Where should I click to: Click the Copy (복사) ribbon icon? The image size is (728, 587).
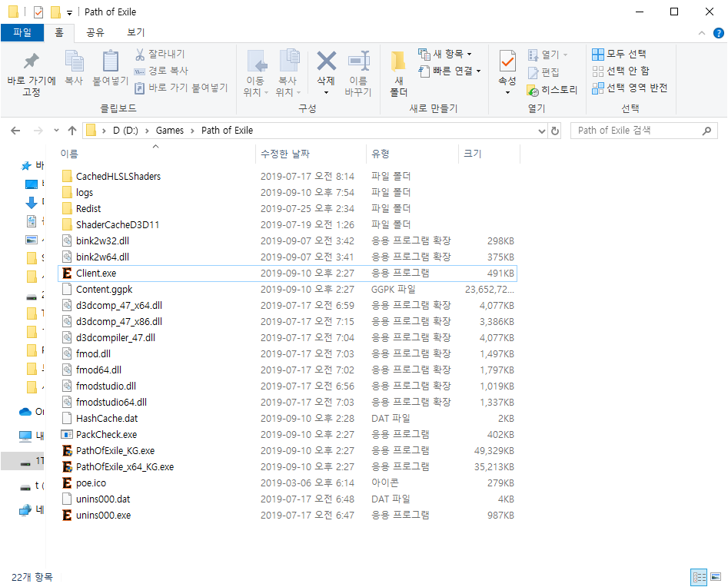click(74, 61)
